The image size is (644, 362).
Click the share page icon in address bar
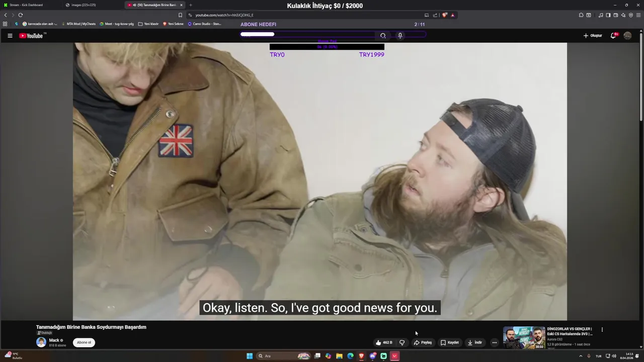click(x=435, y=15)
